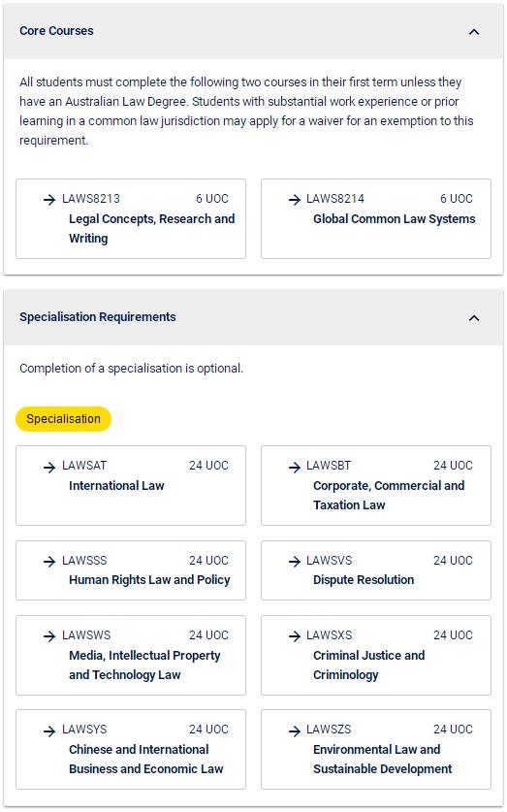Collapse the Core Courses section chevron

pos(473,32)
